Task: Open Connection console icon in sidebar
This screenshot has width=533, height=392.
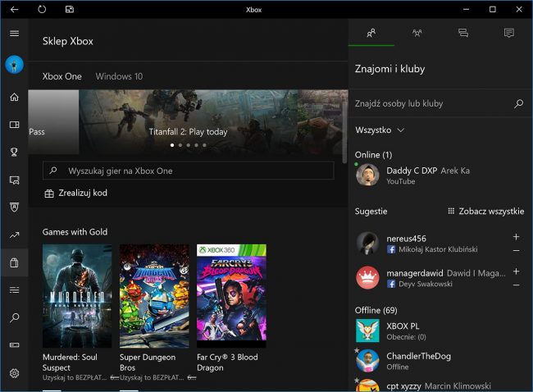Action: pos(14,345)
